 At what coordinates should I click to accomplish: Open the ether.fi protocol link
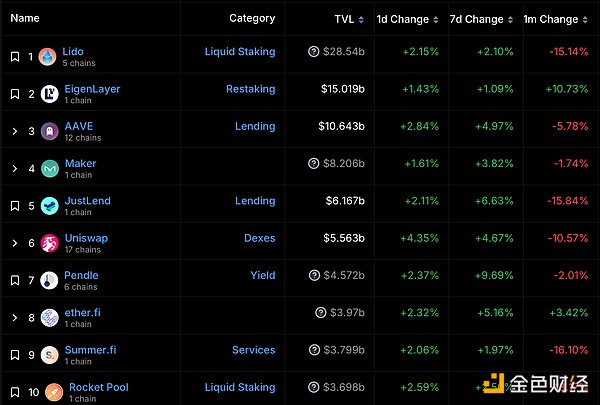[82, 313]
